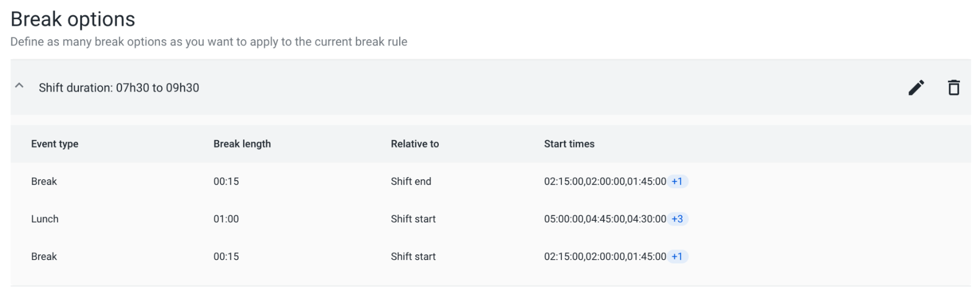This screenshot has height=291, width=980.
Task: Click the first Break's 00:15 length
Action: (x=226, y=182)
